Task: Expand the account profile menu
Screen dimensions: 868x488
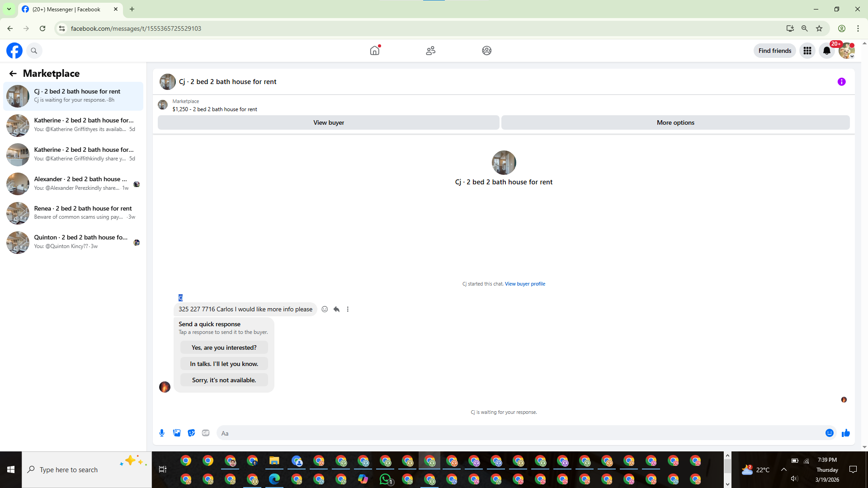Action: pos(846,51)
